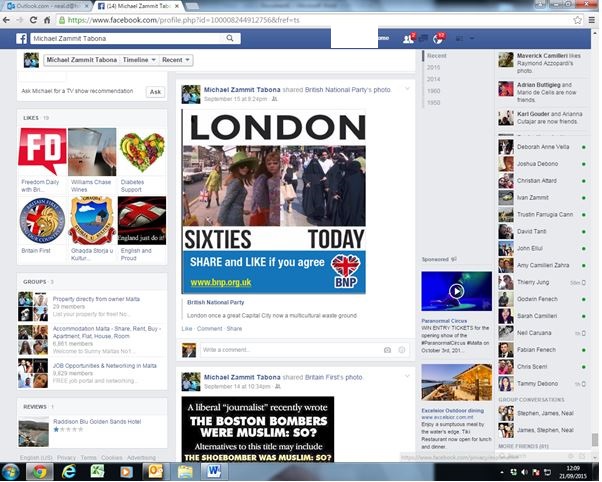Screen dimensions: 602x482
Task: Click the Write a comment field
Action: [x=290, y=350]
